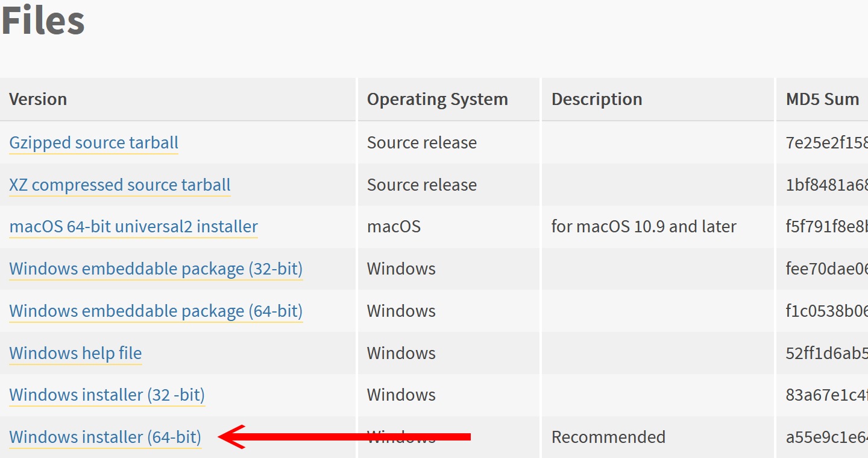Image resolution: width=868 pixels, height=458 pixels.
Task: Click the Windows label for the help file row
Action: point(400,353)
